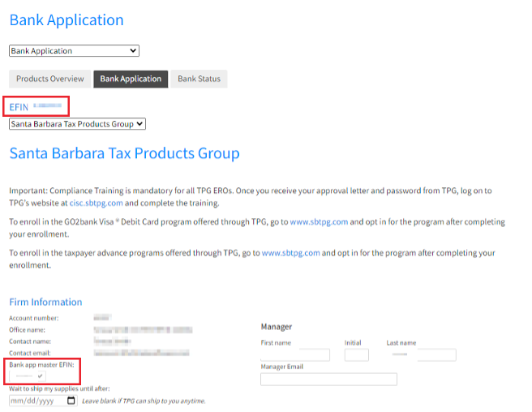The width and height of the screenshot is (532, 412).
Task: Click the Manager section heading
Action: pos(277,327)
